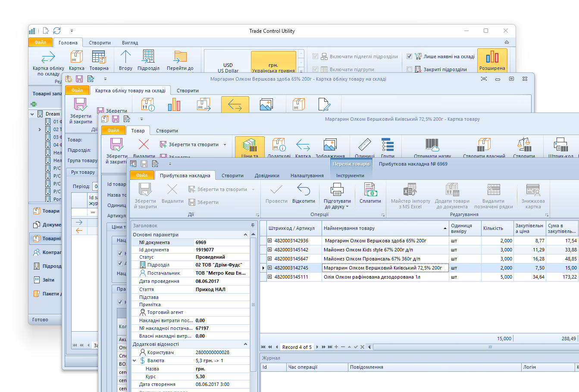Expand row 4820003145111 Олія Олком
579x392 pixels.
tap(269, 277)
